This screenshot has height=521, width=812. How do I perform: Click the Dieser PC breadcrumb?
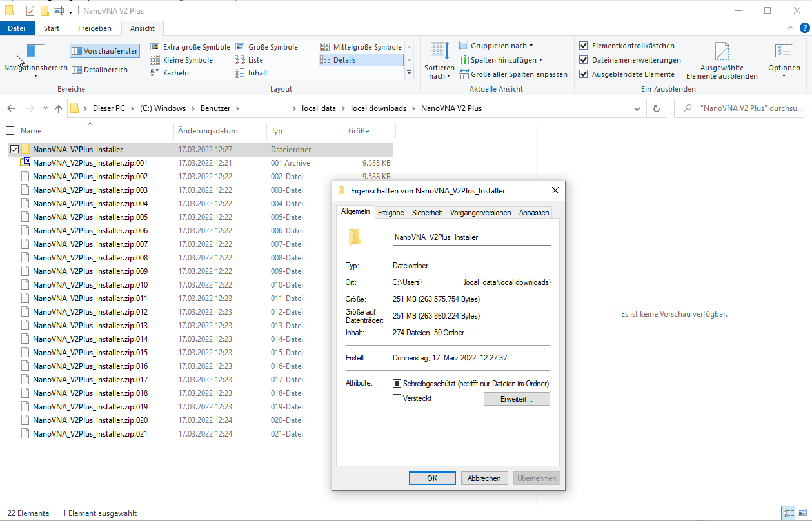109,108
